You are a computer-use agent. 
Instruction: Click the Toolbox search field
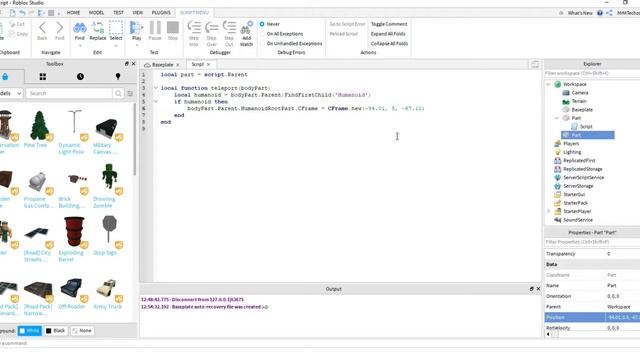click(x=69, y=93)
